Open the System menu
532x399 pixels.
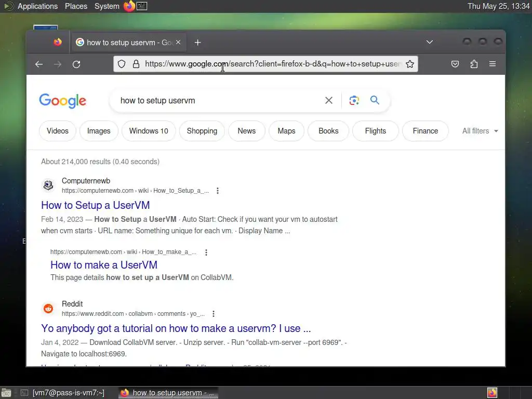pyautogui.click(x=107, y=6)
